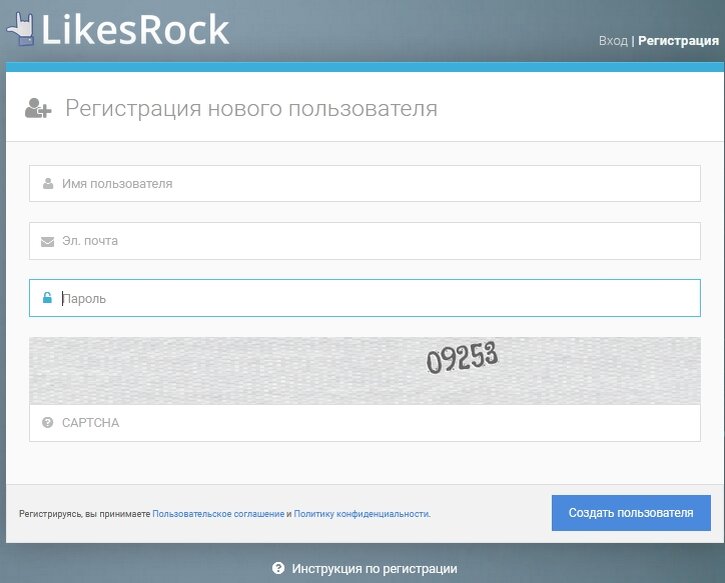Open the Пользовательское соглашение link
725x583 pixels.
[218, 514]
